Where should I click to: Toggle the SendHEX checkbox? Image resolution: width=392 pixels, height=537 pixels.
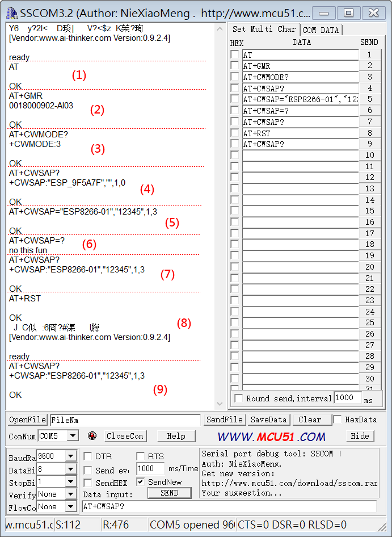[x=87, y=483]
